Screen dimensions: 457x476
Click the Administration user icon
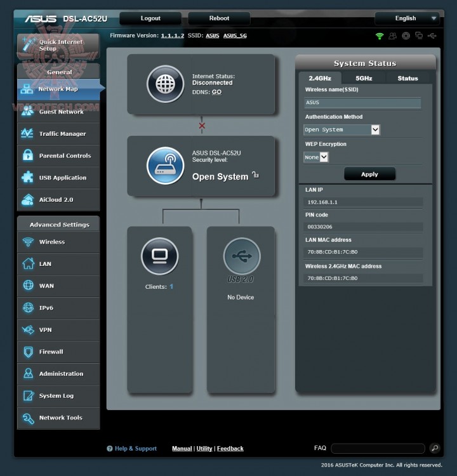[28, 373]
